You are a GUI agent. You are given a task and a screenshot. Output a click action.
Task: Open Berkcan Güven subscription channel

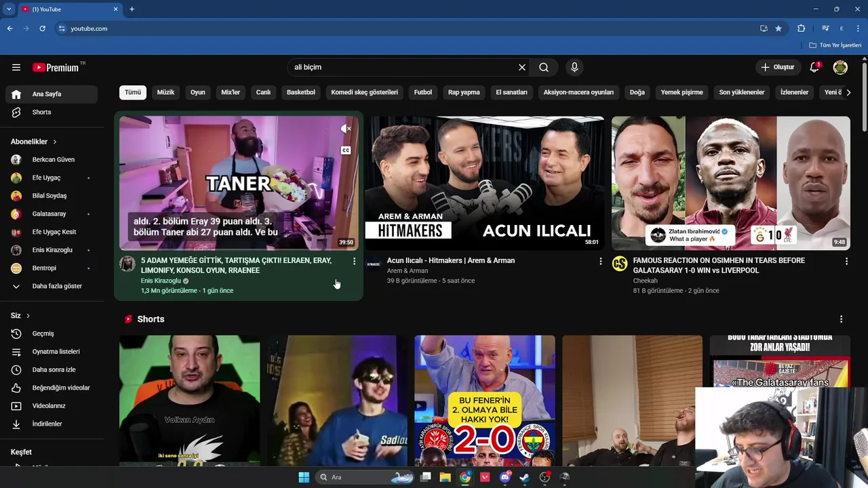point(51,159)
